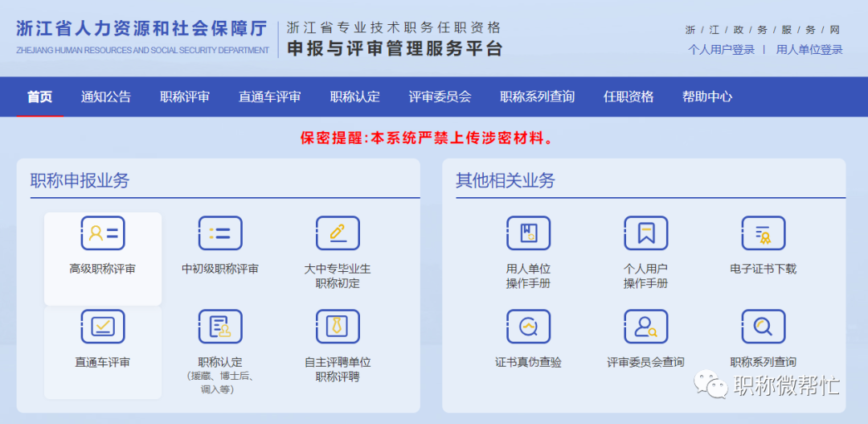
Task: Open the 职称认定 document icon
Action: (220, 327)
